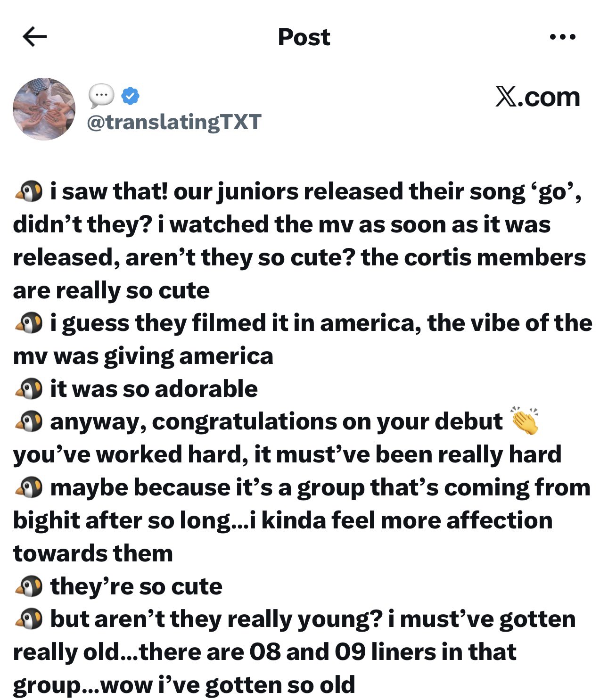This screenshot has width=608, height=700.
Task: Click the speech bubble display name
Action: click(101, 96)
